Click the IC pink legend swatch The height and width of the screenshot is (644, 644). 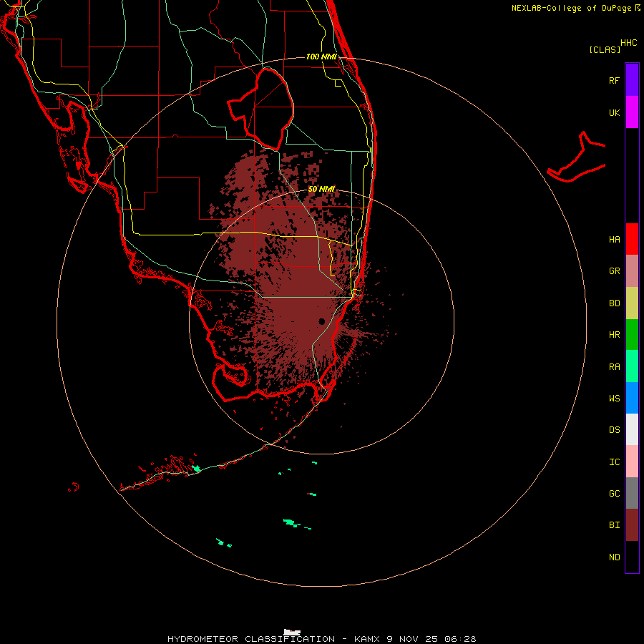point(632,462)
